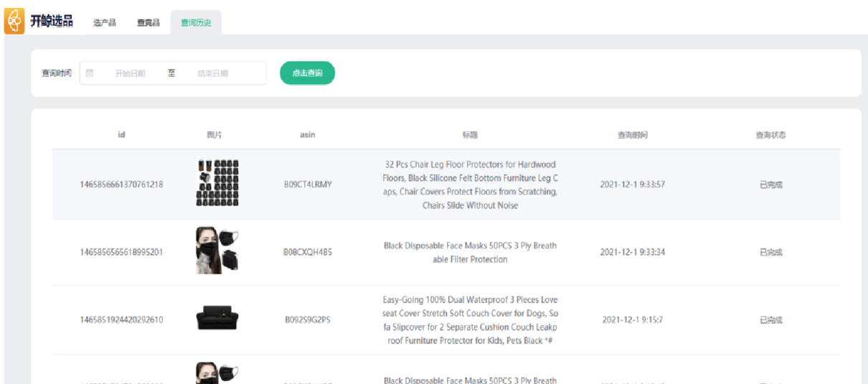Open the chair leg protectors product thumbnail
This screenshot has height=384, width=868.
pos(217,184)
